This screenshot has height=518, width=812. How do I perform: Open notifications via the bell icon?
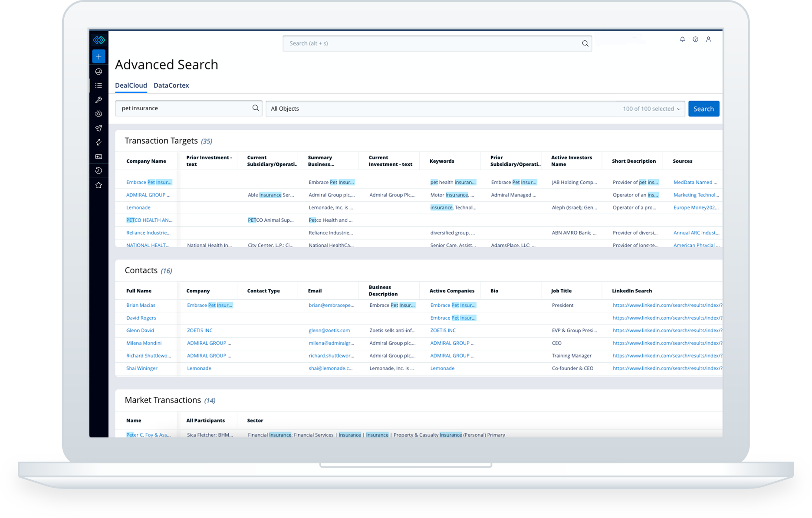pyautogui.click(x=682, y=39)
